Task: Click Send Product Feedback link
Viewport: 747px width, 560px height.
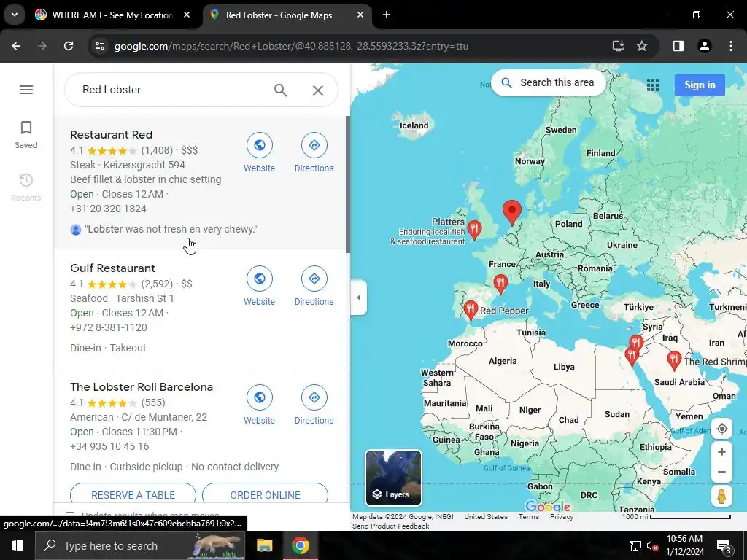Action: [x=391, y=526]
